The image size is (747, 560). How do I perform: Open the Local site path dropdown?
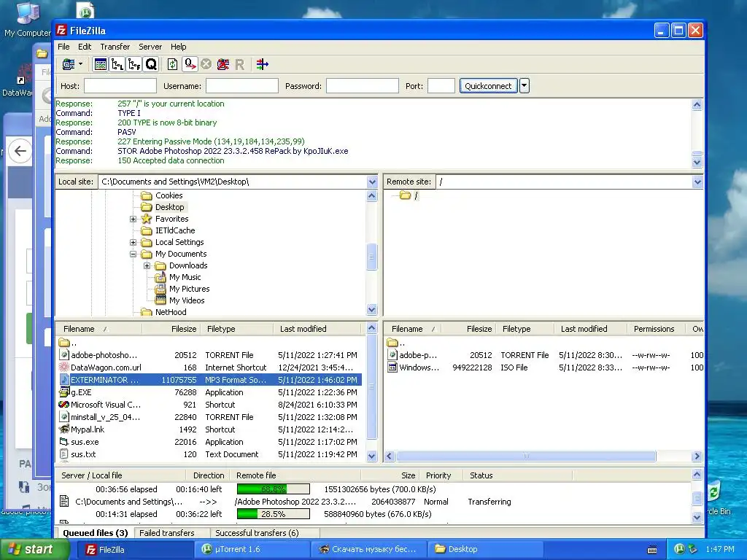pyautogui.click(x=372, y=182)
